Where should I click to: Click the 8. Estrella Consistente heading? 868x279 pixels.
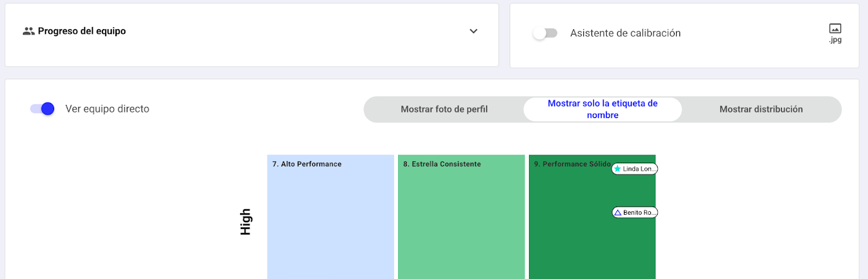pos(441,164)
